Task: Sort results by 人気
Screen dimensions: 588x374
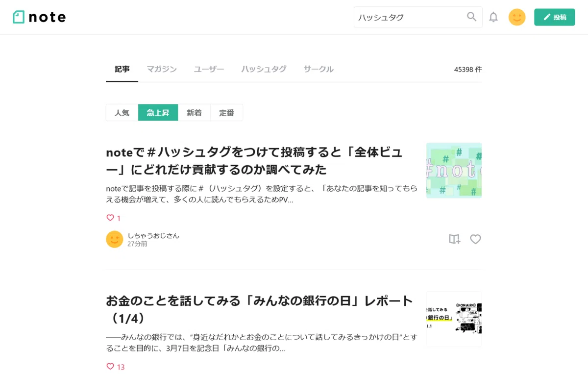Action: [x=122, y=113]
